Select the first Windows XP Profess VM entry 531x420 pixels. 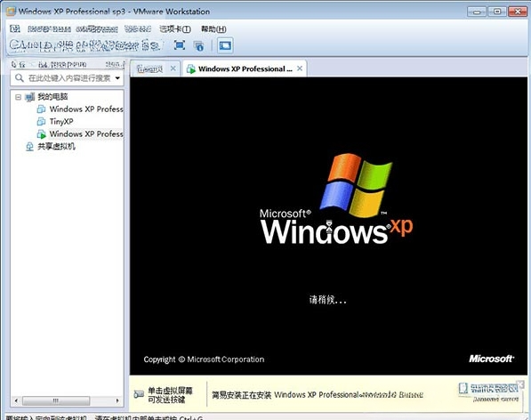pos(80,109)
